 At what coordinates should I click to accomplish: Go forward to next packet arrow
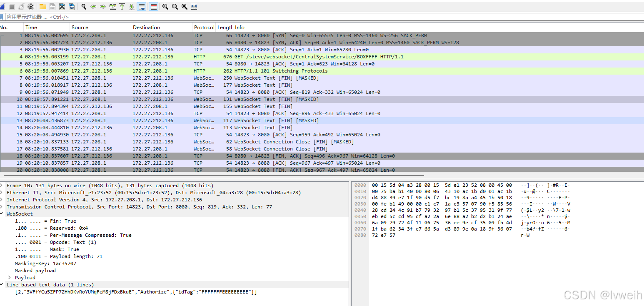[x=103, y=7]
